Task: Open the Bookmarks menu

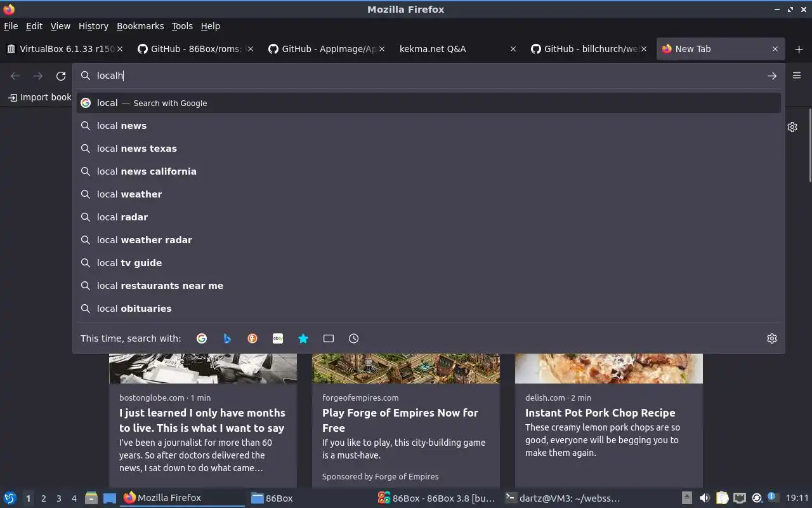Action: pyautogui.click(x=140, y=26)
